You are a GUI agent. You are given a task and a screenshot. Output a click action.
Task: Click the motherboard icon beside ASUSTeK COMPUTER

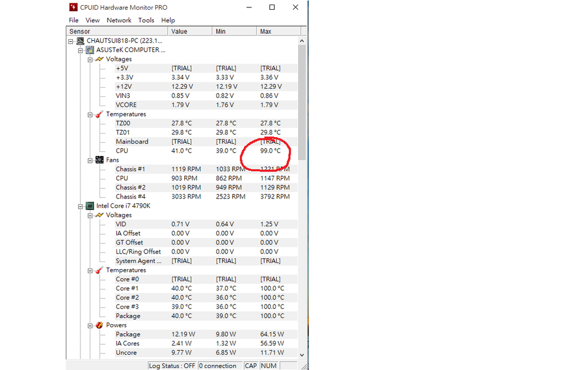[90, 50]
